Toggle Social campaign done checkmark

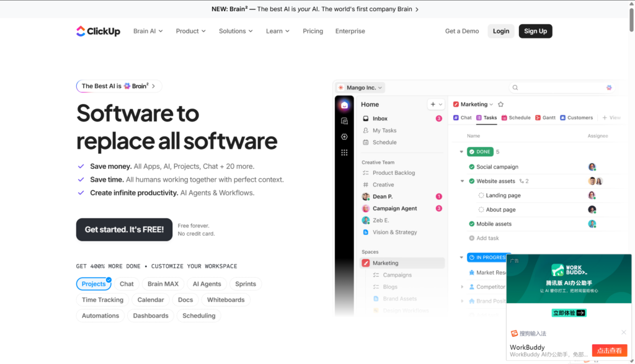[472, 167]
